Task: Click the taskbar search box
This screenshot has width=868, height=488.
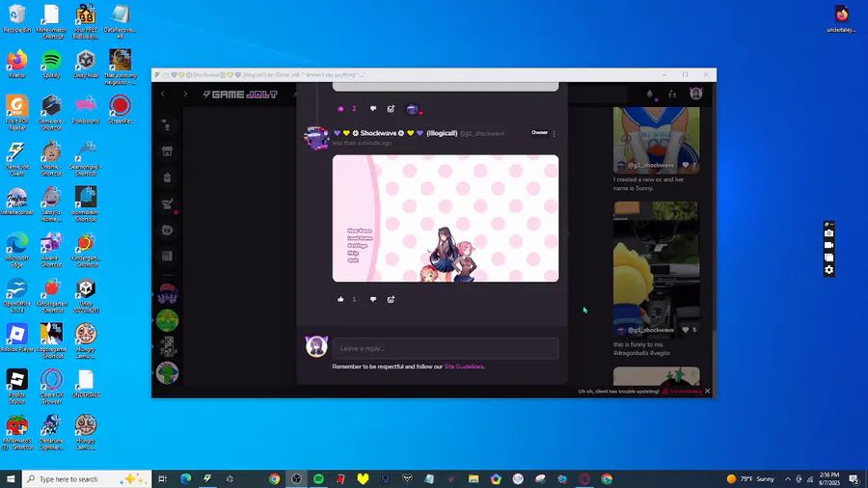Action: click(x=87, y=479)
